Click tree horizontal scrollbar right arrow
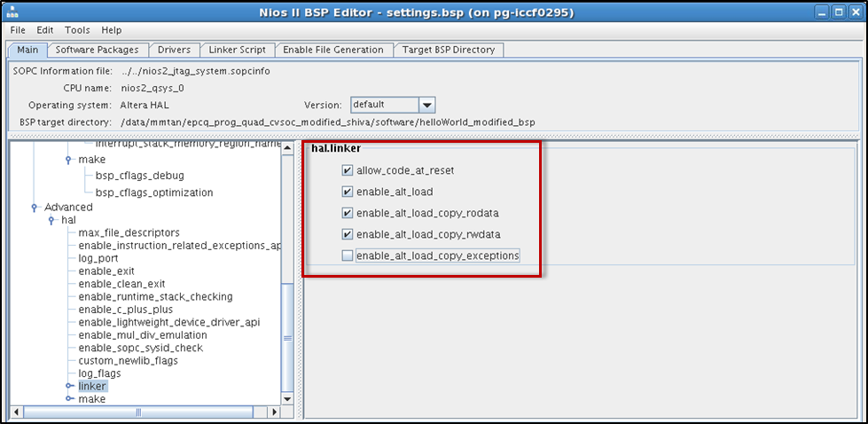The width and height of the screenshot is (868, 424). click(274, 412)
